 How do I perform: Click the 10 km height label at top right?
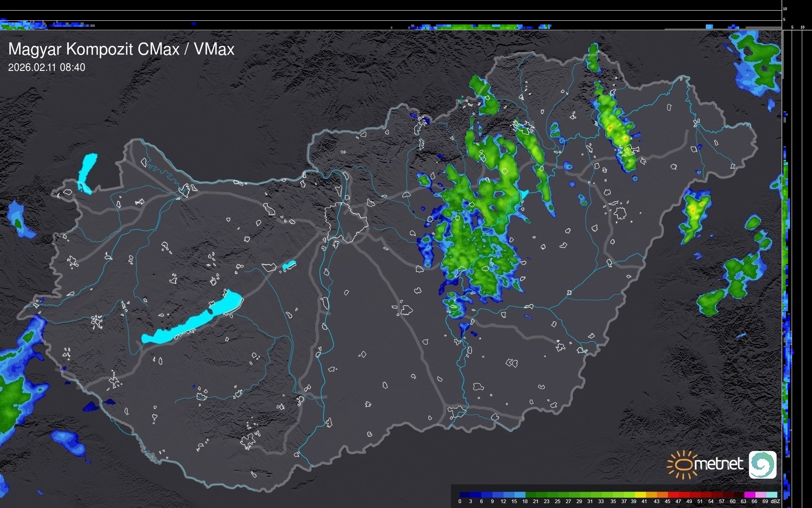coord(785,9)
